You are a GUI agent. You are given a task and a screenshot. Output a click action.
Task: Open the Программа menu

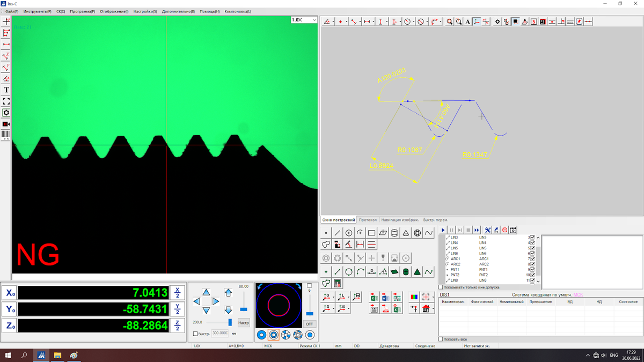click(x=83, y=11)
